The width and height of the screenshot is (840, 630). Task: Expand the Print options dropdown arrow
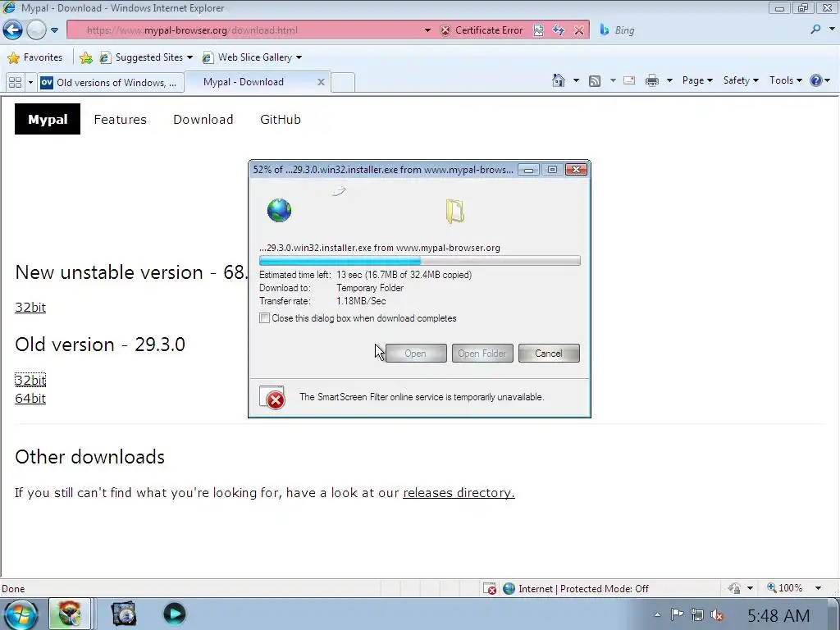[669, 80]
